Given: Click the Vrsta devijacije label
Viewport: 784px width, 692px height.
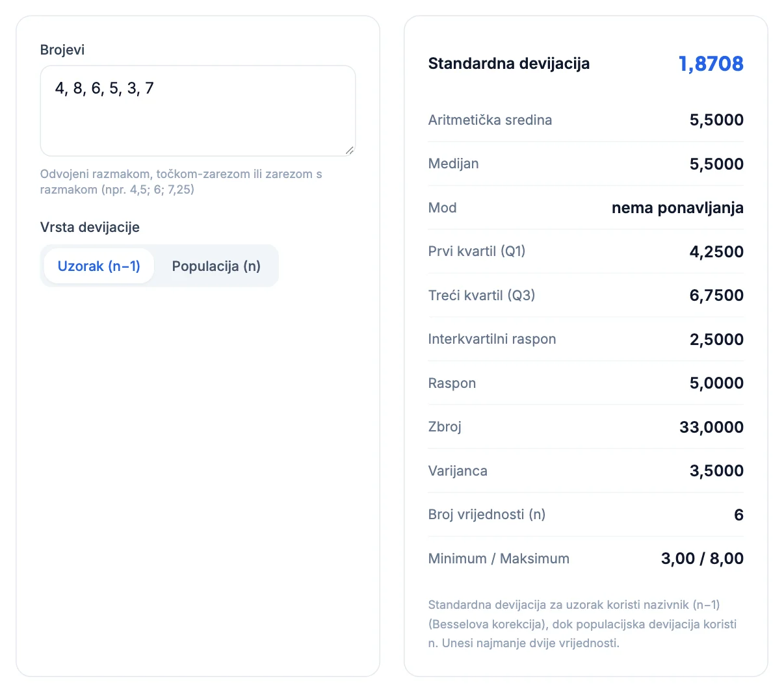Looking at the screenshot, I should tap(90, 227).
